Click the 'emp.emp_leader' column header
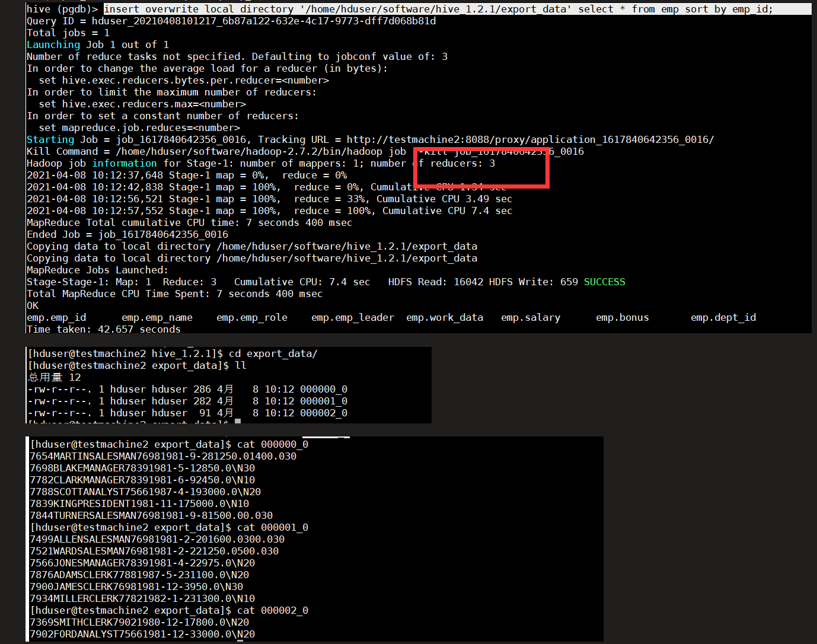Screen dimensions: 817x644 pos(353,317)
